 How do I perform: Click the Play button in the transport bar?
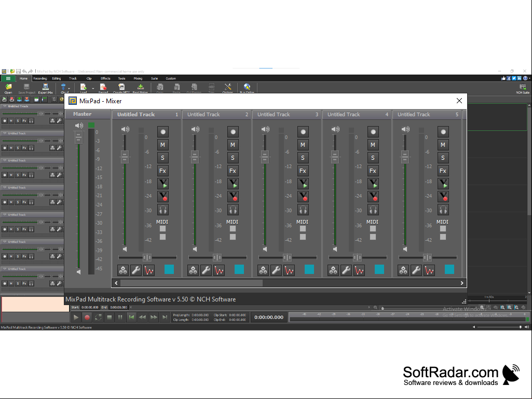click(76, 317)
